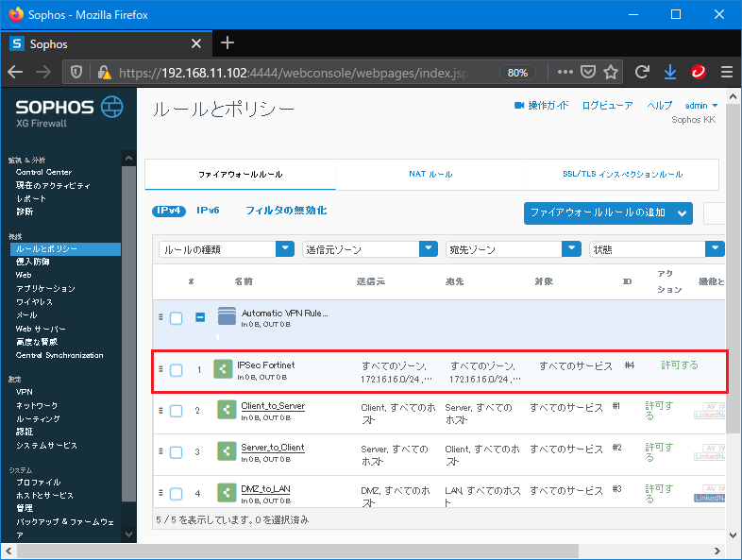Screen dimensions: 742x560
Task: Open Control Center in the sidebar
Action: click(43, 172)
